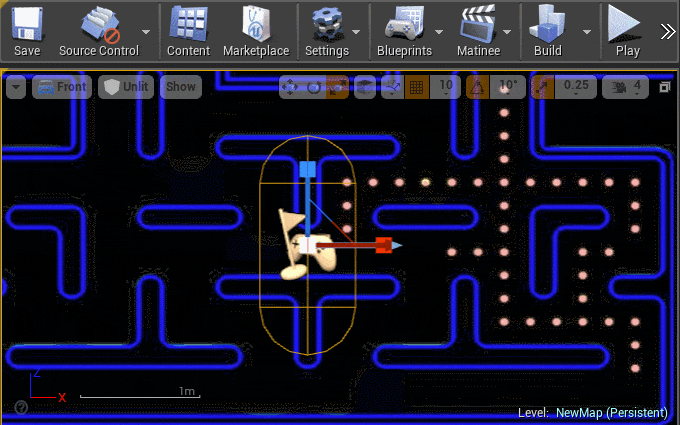Select the translate transform tool
Screen dimensions: 680x425
click(290, 87)
